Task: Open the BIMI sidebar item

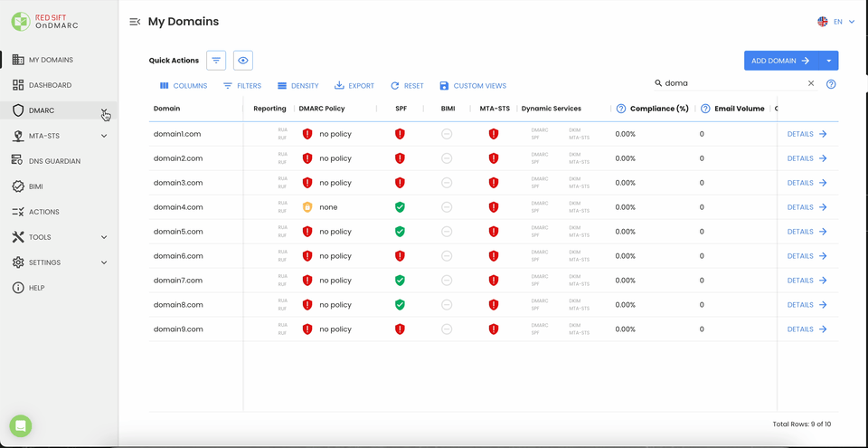Action: (36, 186)
